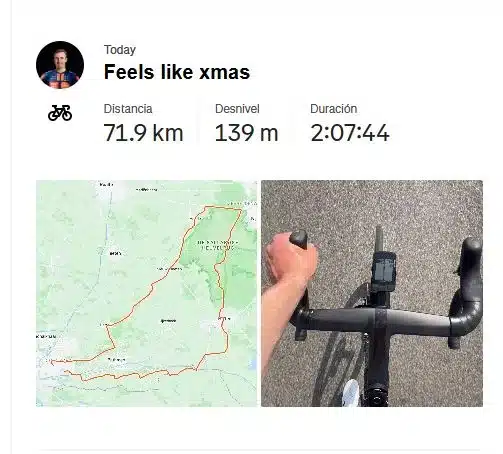Click the 139 m elevation value

246,133
